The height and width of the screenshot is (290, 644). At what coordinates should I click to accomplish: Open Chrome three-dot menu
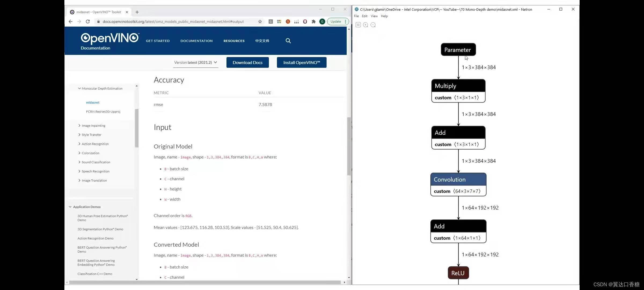(346, 21)
